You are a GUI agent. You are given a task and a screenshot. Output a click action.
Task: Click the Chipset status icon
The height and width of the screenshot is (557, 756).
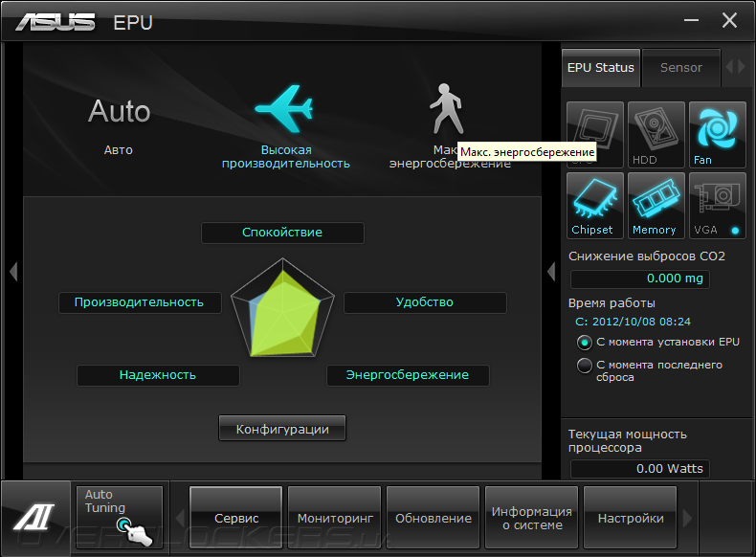[595, 206]
